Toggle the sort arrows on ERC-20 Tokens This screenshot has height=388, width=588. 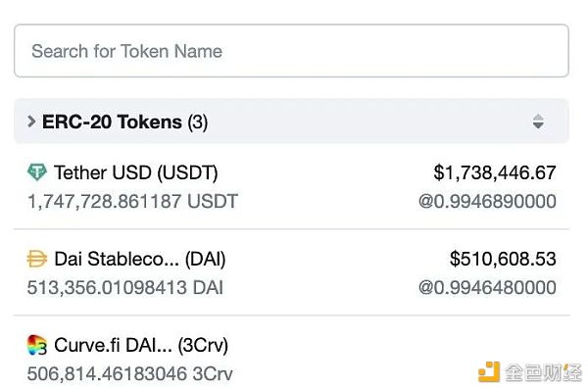pyautogui.click(x=538, y=121)
